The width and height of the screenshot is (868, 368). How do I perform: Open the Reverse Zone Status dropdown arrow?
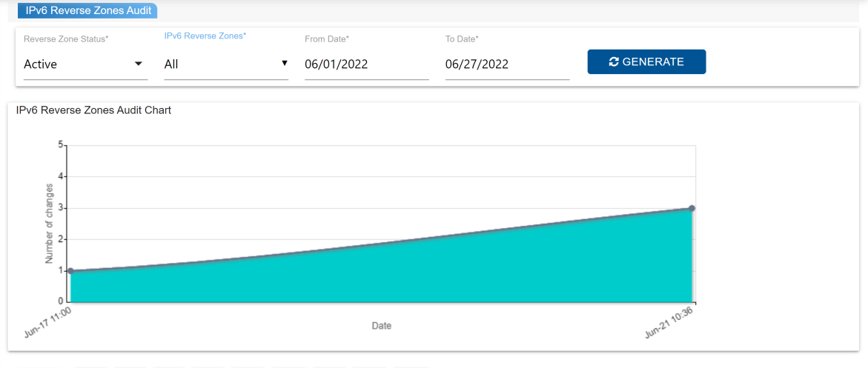point(138,64)
